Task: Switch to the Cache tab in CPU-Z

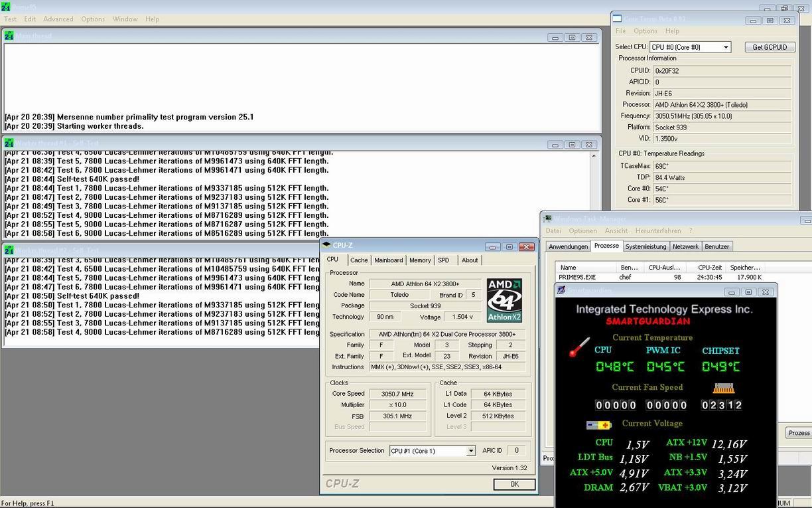Action: (x=359, y=260)
